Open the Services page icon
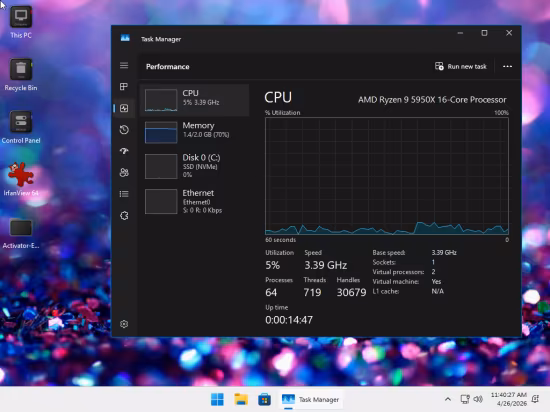Screen dimensions: 550x412 click(x=124, y=216)
